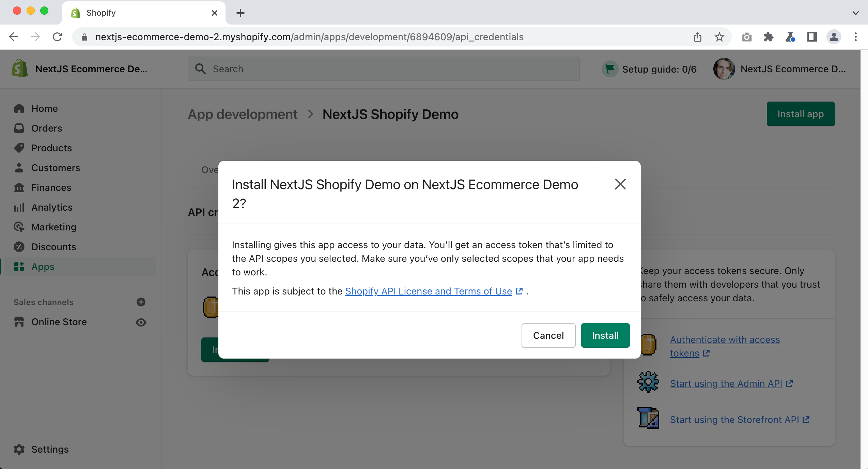Open a new browser tab
The image size is (868, 469).
coord(241,13)
